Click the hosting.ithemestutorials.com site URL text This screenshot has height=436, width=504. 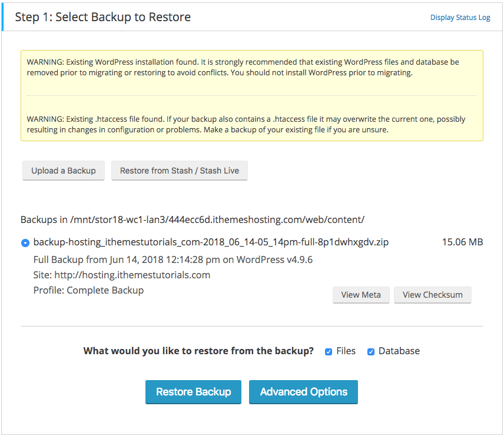pyautogui.click(x=132, y=275)
